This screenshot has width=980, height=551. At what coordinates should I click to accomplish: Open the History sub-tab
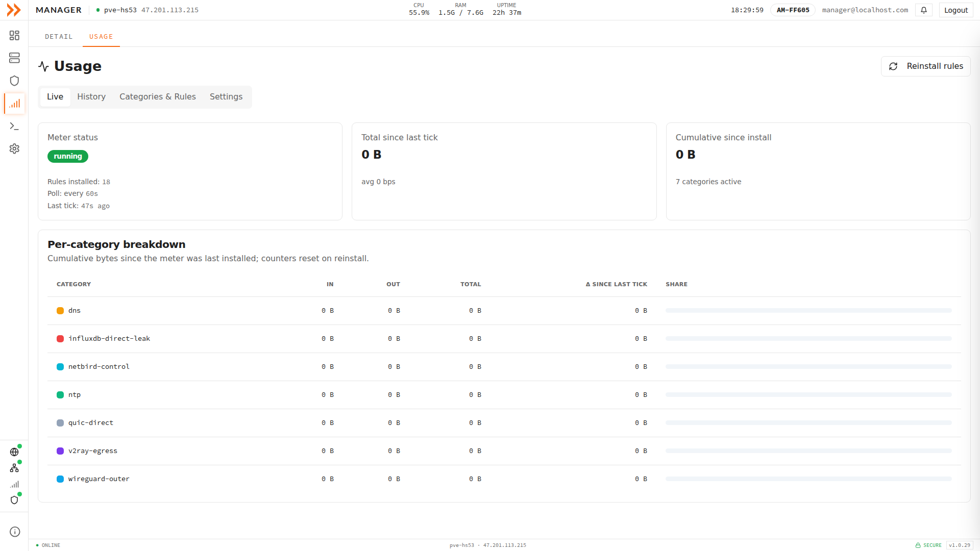91,97
